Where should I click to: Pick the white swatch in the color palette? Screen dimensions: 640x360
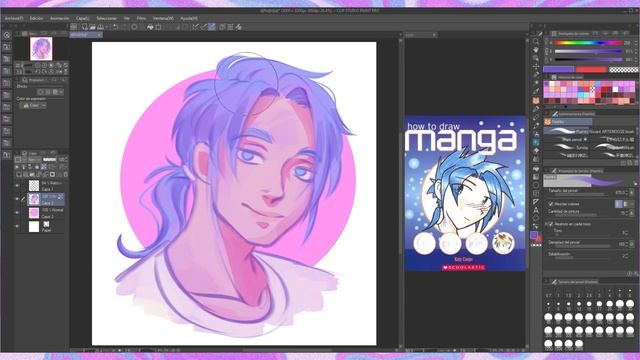coord(615,89)
